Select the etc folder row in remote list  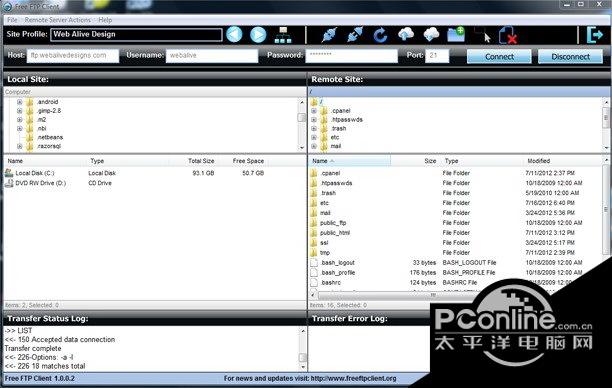click(456, 203)
